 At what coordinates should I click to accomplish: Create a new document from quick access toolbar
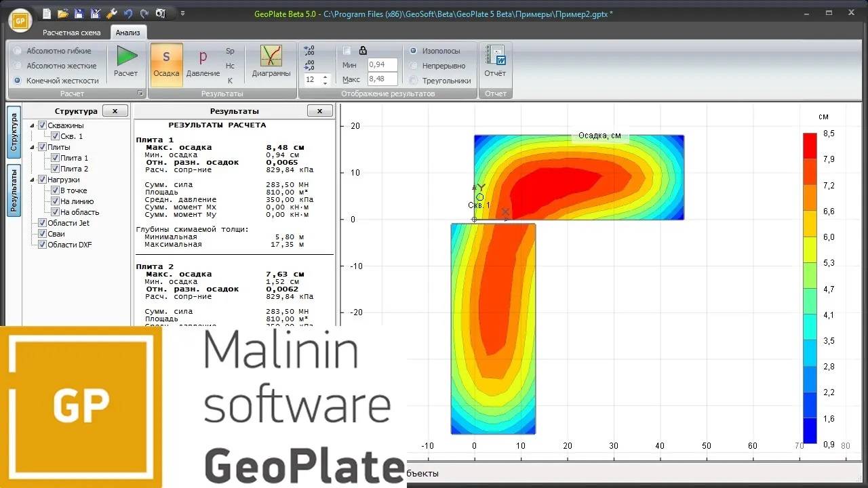pyautogui.click(x=47, y=14)
